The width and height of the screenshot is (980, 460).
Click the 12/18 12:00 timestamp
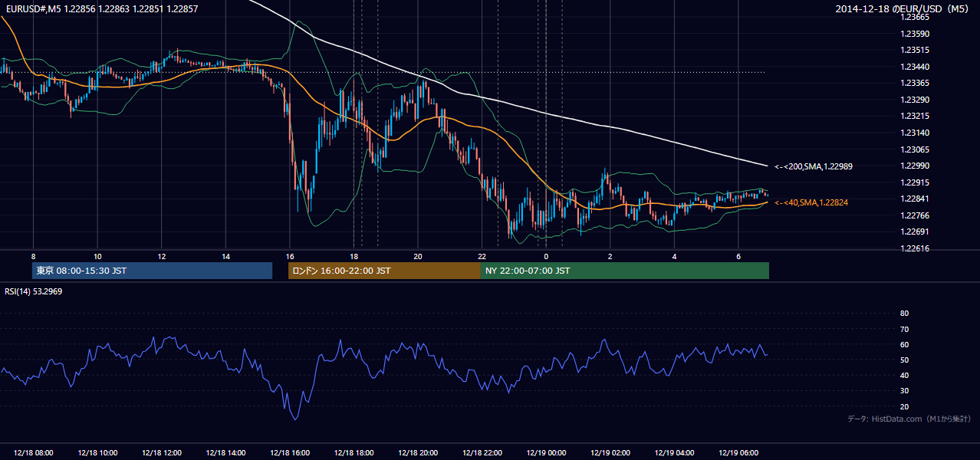click(x=161, y=453)
